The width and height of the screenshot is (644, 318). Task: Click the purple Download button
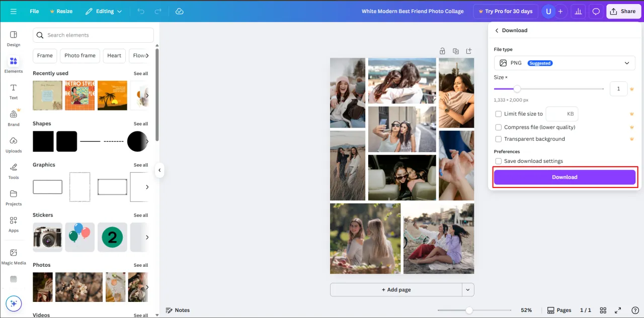[x=565, y=177]
